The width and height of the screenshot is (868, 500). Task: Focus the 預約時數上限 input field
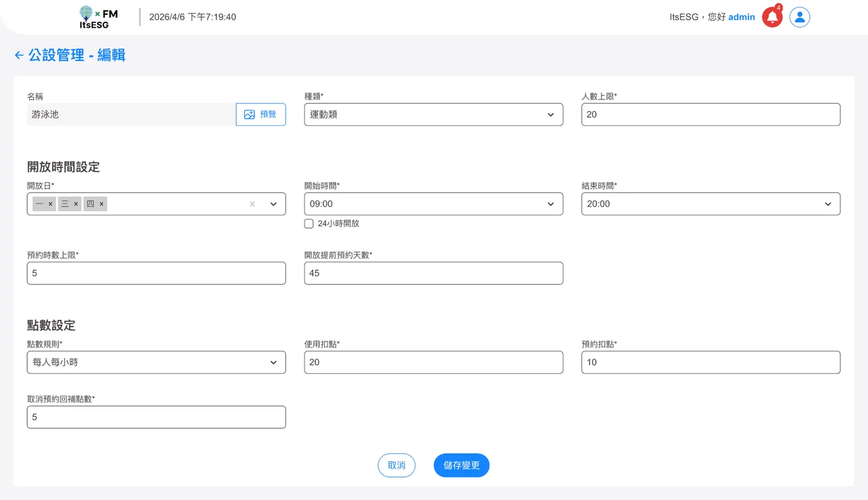point(156,273)
